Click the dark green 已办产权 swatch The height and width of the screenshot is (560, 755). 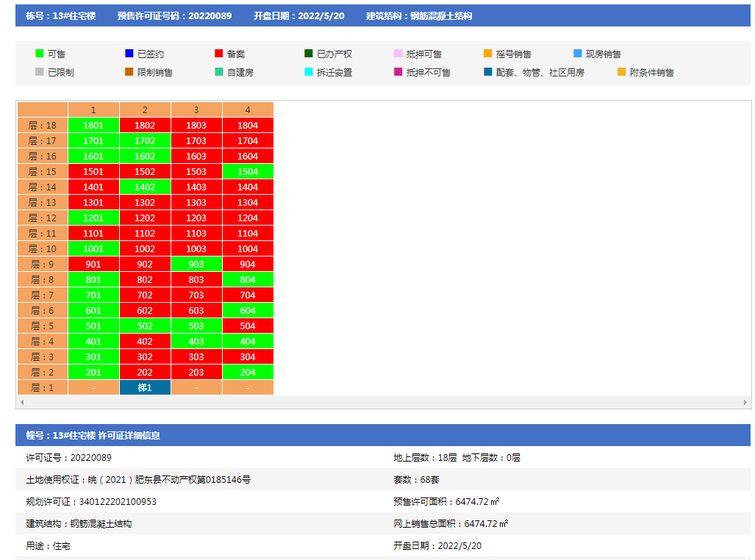point(309,54)
